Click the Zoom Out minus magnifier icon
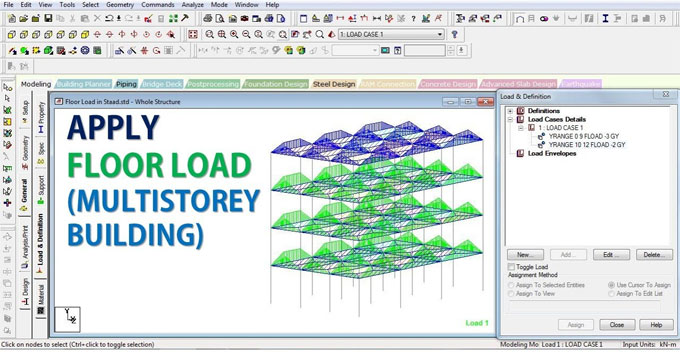The image size is (680, 361). point(246,34)
